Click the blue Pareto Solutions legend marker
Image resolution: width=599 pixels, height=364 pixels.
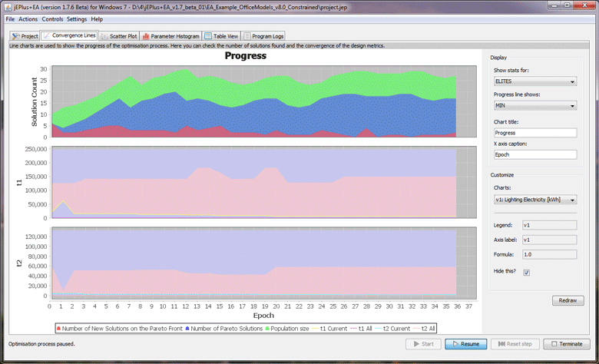187,328
